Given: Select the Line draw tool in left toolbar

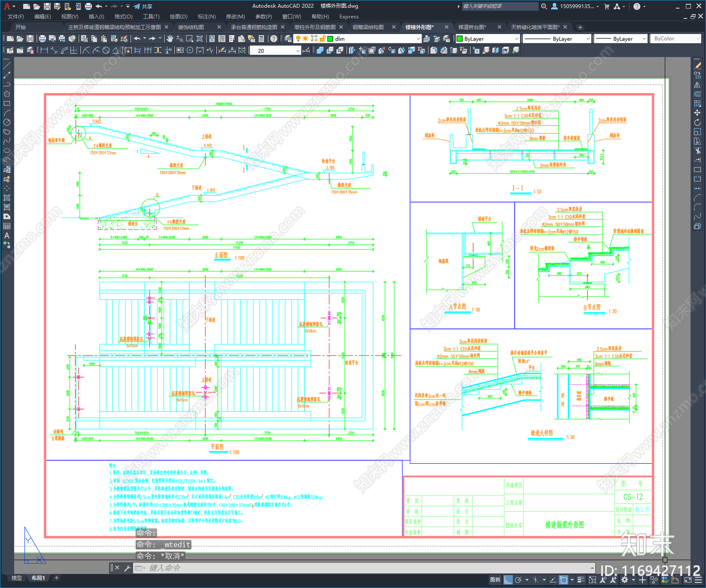Looking at the screenshot, I should click(7, 66).
